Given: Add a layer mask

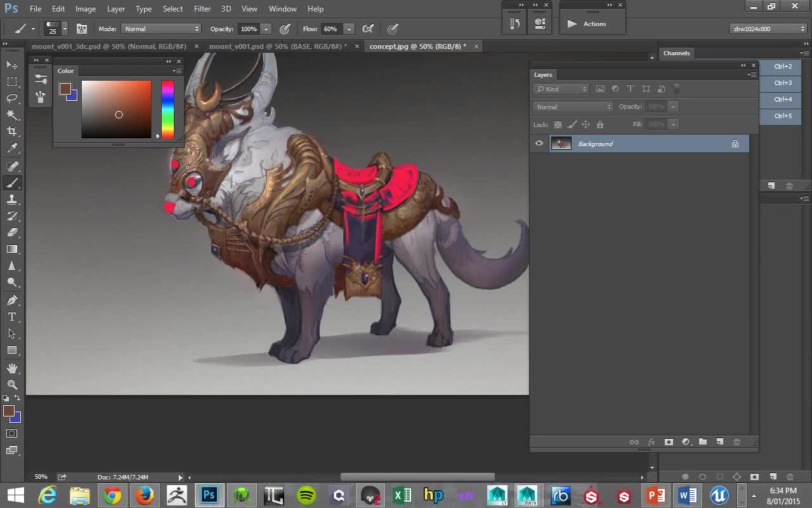Looking at the screenshot, I should click(669, 442).
